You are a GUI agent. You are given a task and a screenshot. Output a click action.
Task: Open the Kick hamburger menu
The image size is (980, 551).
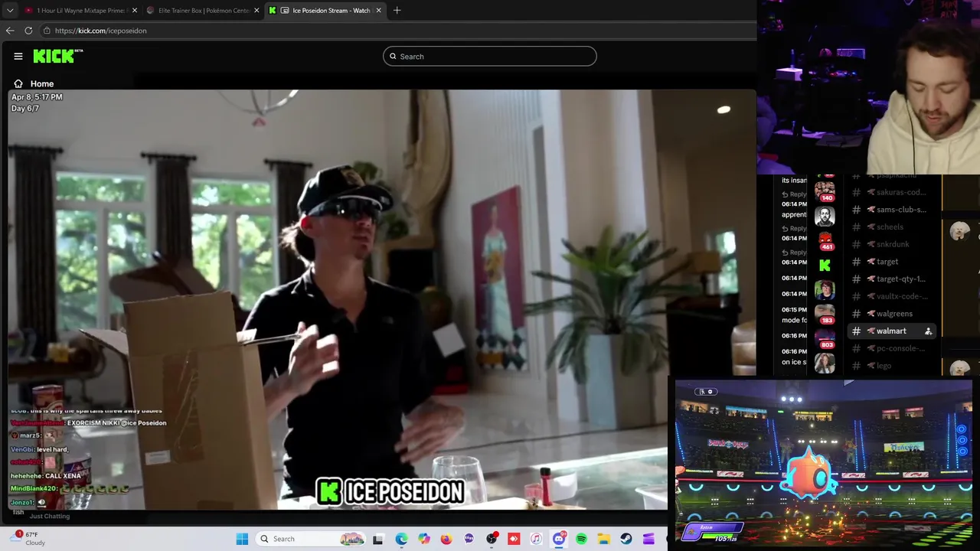point(18,56)
